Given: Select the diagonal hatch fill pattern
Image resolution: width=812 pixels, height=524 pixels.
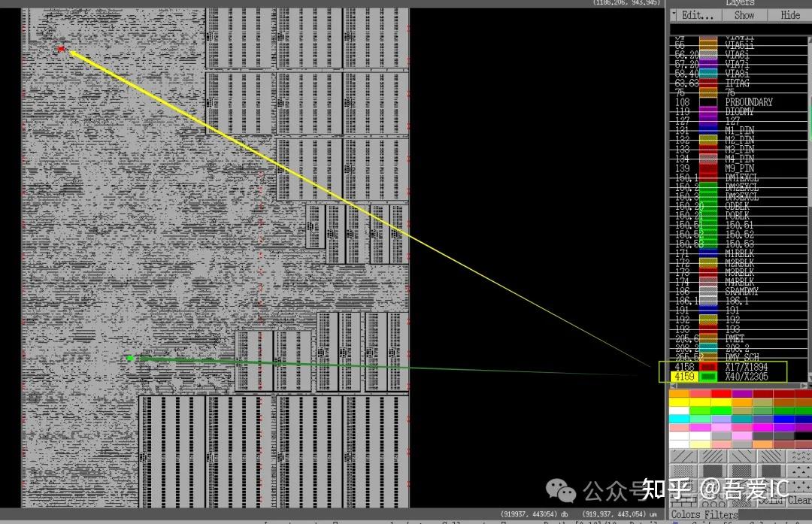Looking at the screenshot, I should pyautogui.click(x=683, y=456).
